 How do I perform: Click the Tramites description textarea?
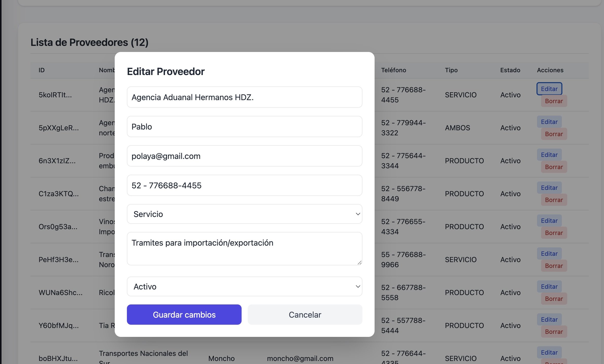(x=244, y=248)
